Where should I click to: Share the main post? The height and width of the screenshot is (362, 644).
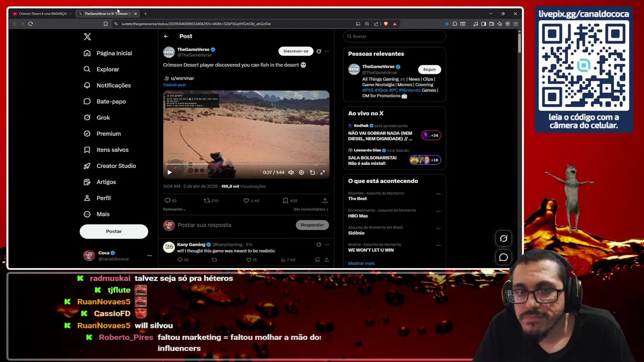coord(325,201)
